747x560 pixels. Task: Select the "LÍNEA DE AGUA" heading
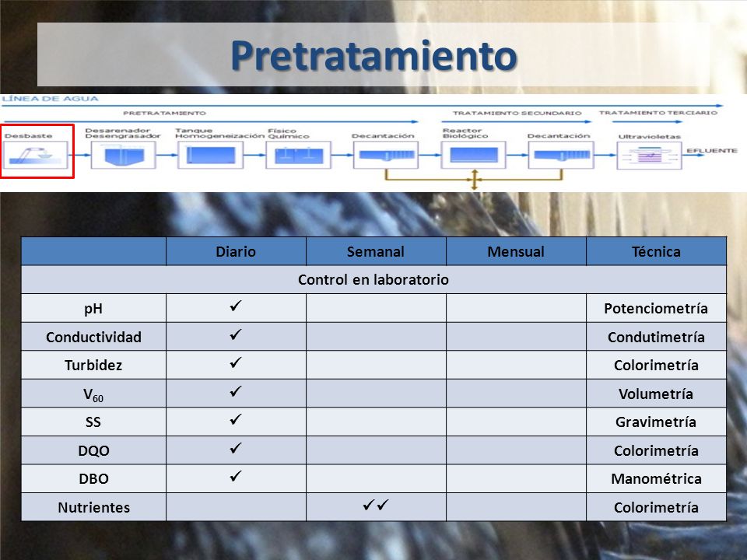[50, 99]
